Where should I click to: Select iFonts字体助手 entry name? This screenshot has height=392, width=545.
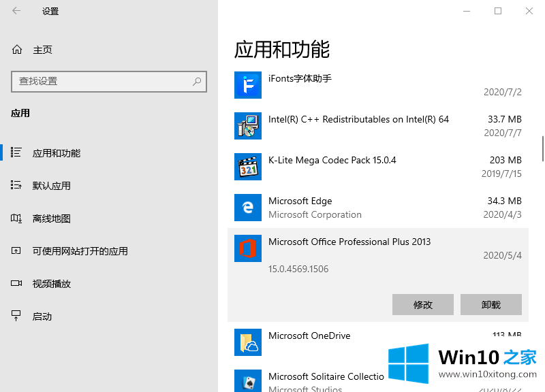click(x=300, y=78)
